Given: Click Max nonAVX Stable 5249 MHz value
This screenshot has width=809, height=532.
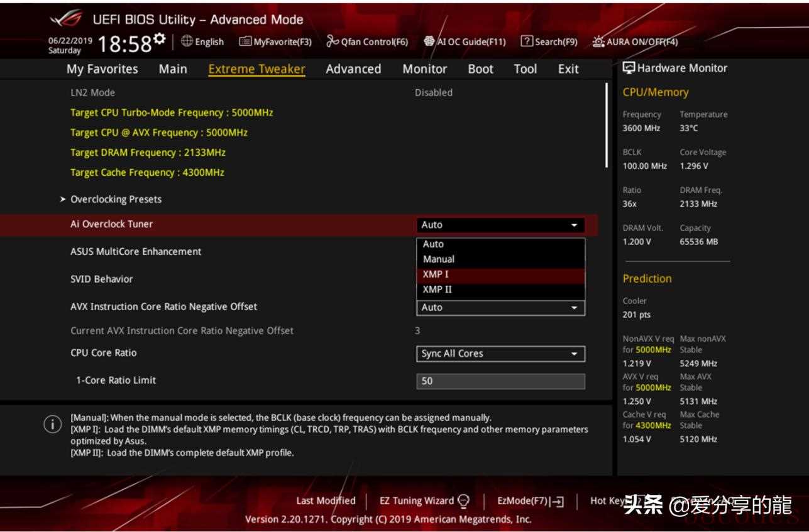Looking at the screenshot, I should tap(698, 364).
